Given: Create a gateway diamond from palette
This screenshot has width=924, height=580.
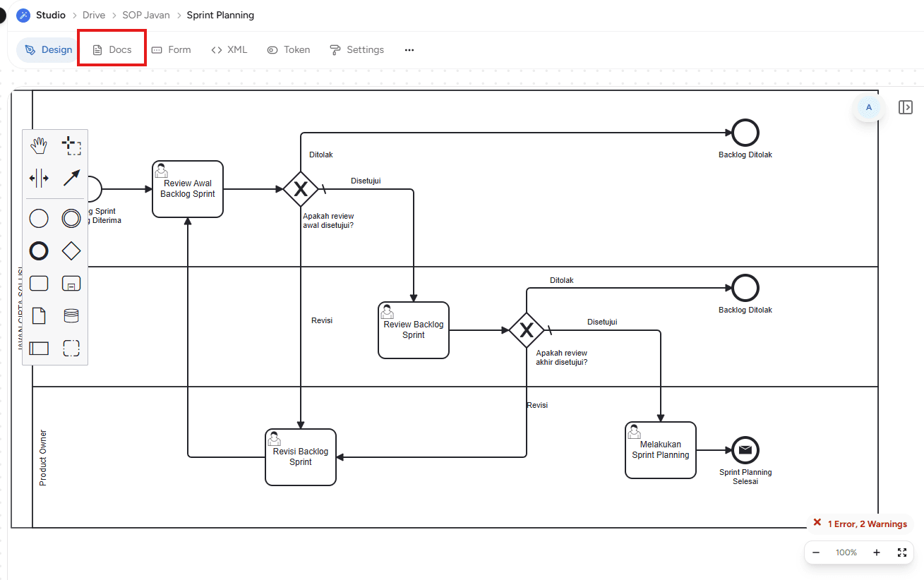Looking at the screenshot, I should point(71,251).
